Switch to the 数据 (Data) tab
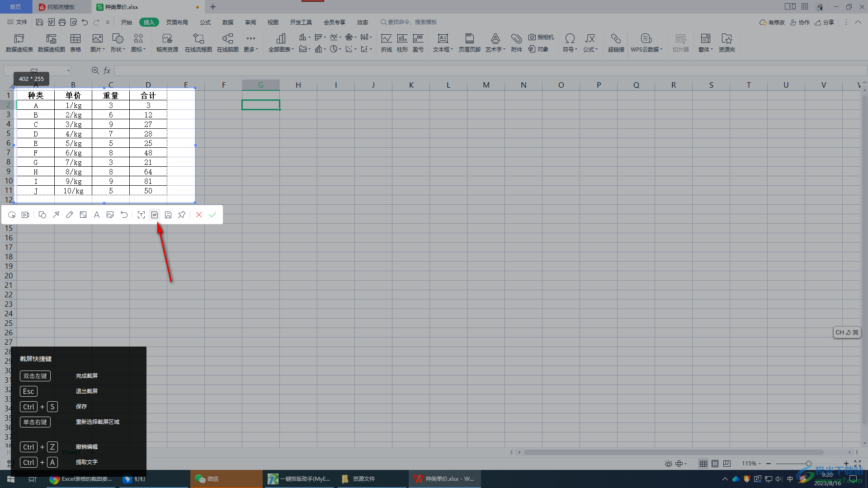 pyautogui.click(x=228, y=22)
